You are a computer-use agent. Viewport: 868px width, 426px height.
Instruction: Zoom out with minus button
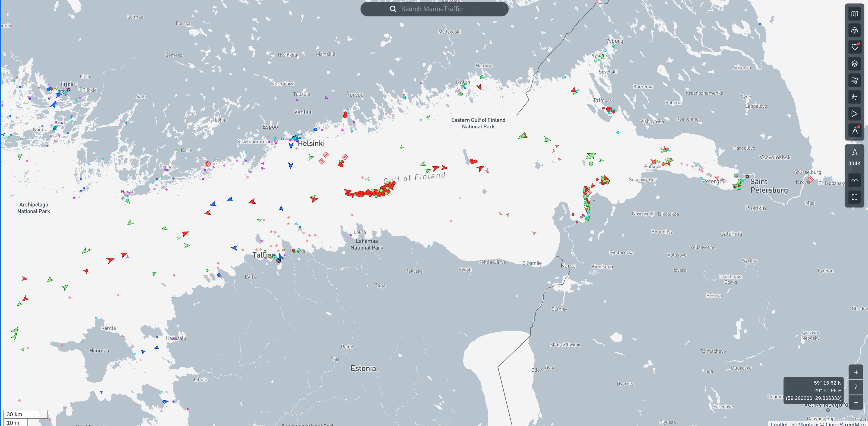(x=855, y=402)
